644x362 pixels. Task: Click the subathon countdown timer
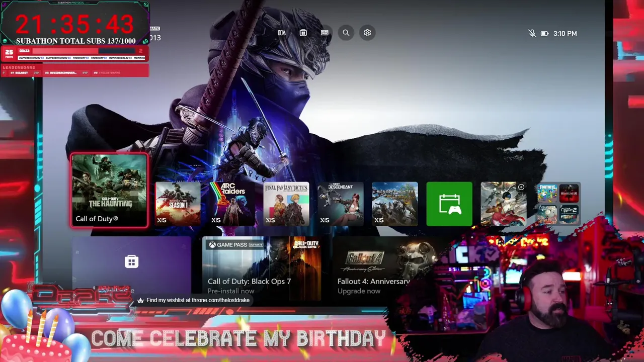[75, 24]
